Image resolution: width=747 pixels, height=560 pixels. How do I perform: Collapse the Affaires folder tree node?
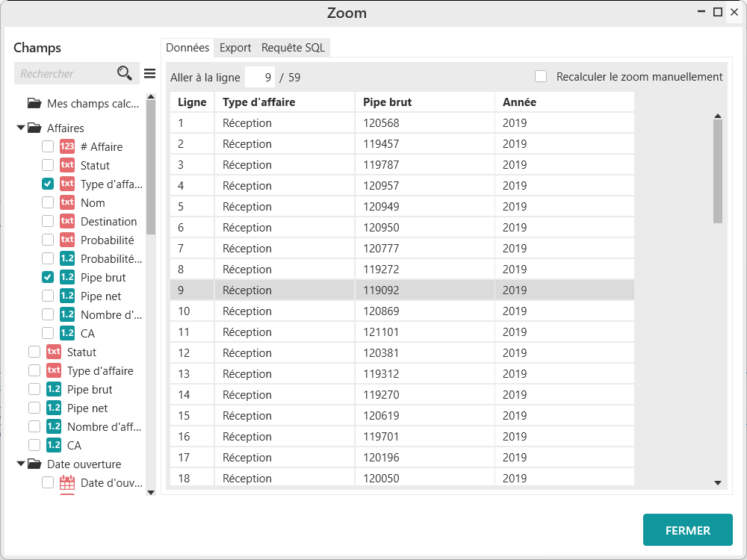click(x=21, y=128)
